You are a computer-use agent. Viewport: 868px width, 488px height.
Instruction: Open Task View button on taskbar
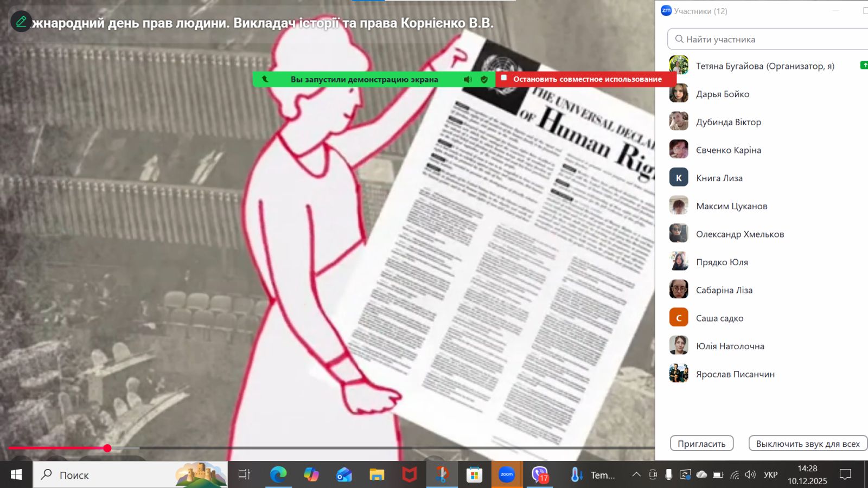[244, 475]
